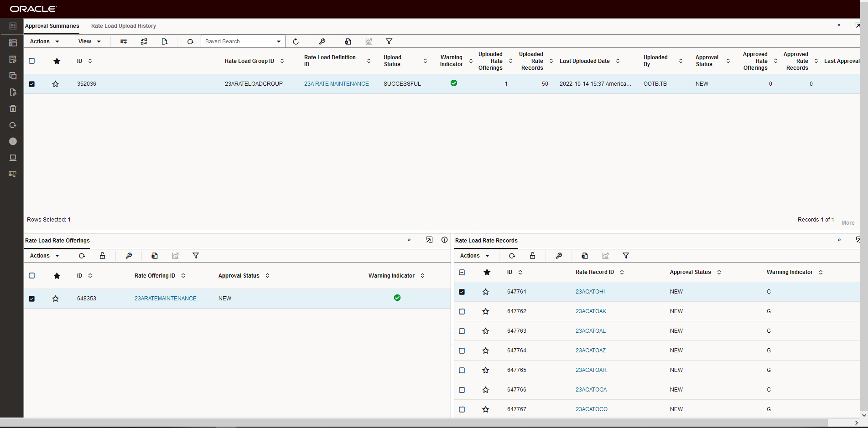The height and width of the screenshot is (428, 868).
Task: Check the rate record 647764 checkbox
Action: click(462, 351)
